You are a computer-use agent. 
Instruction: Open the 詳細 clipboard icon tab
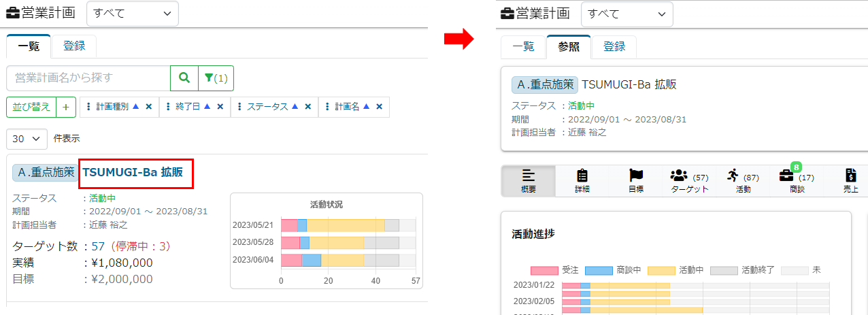[x=582, y=181]
